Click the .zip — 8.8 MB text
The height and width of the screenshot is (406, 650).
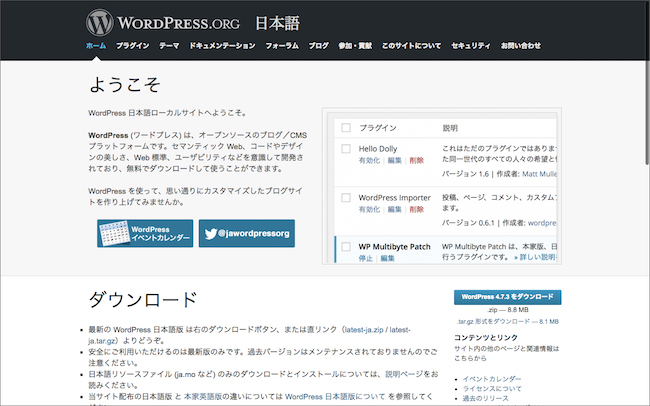point(507,310)
